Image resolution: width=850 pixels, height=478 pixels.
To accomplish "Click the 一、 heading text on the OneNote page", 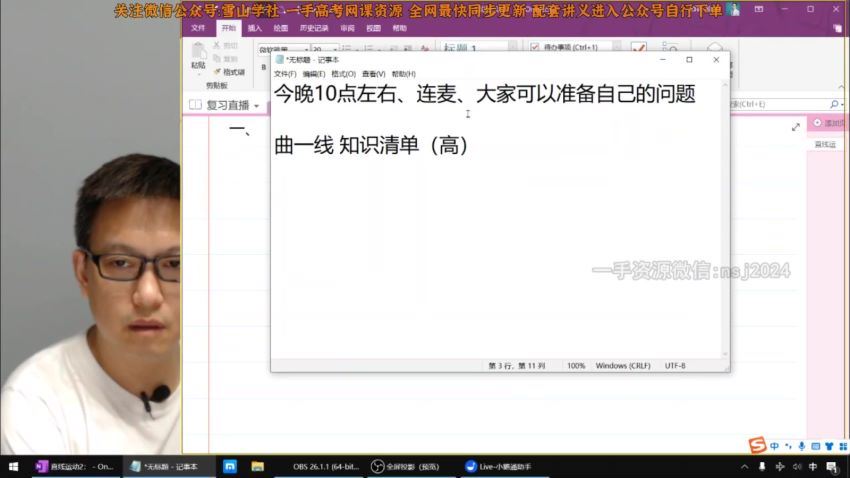I will (x=239, y=130).
